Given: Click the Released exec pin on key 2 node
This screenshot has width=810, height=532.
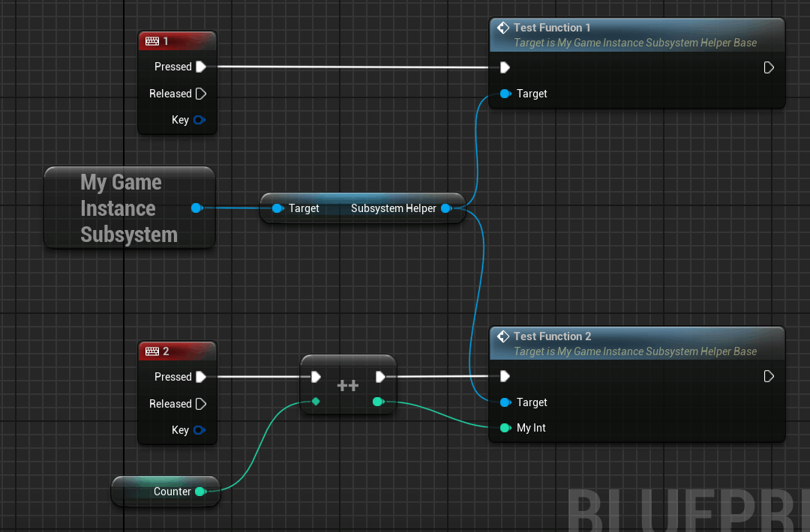Looking at the screenshot, I should [201, 404].
